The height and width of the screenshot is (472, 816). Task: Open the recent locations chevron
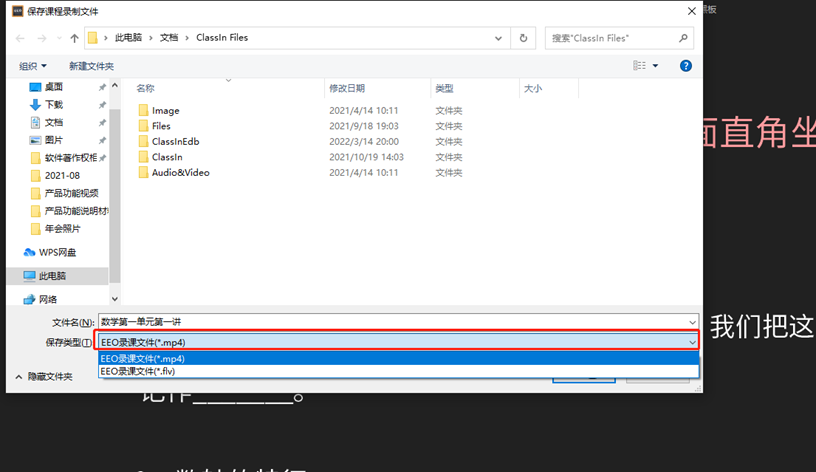pyautogui.click(x=59, y=38)
